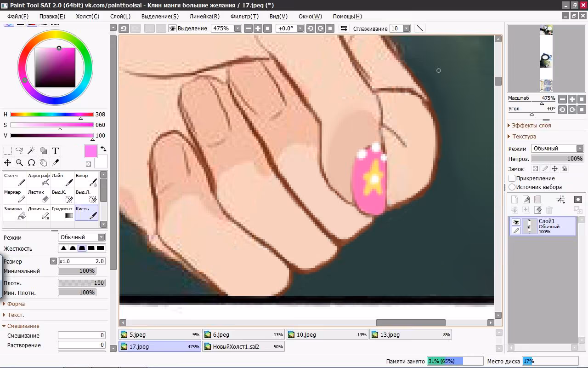
Task: Click the Непроз. layer opacity slider
Action: coord(557,159)
